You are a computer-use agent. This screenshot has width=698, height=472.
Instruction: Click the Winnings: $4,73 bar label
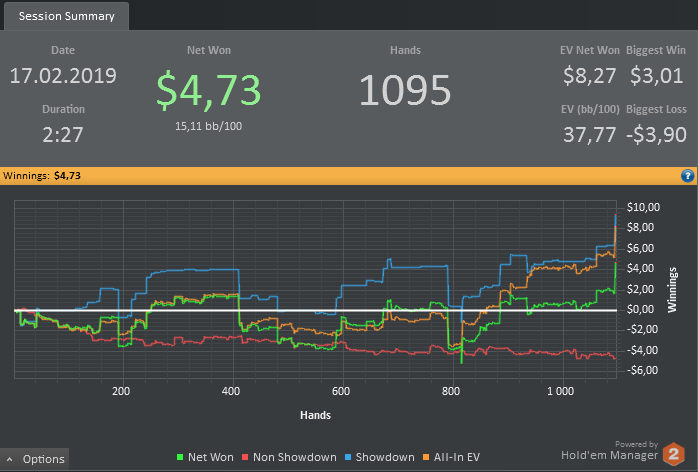tap(42, 175)
